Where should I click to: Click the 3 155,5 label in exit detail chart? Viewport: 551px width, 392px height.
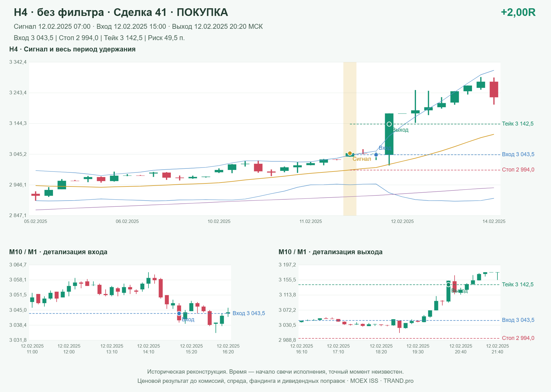[287, 280]
